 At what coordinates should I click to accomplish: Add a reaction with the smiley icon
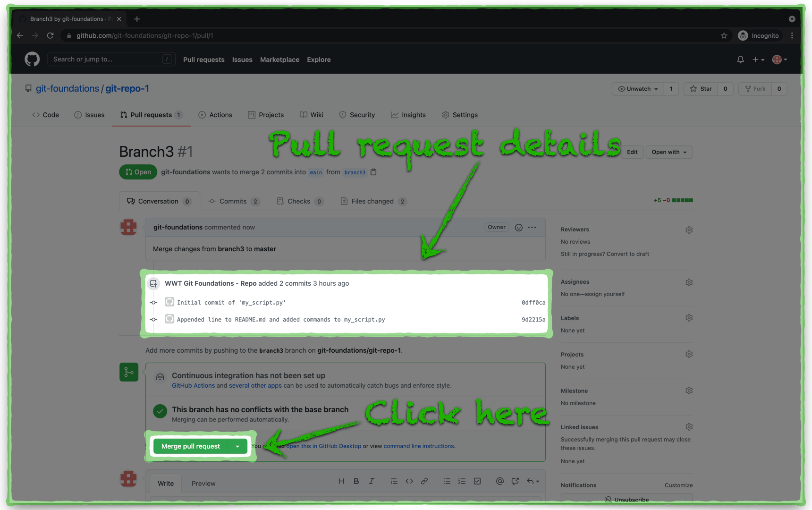click(518, 228)
